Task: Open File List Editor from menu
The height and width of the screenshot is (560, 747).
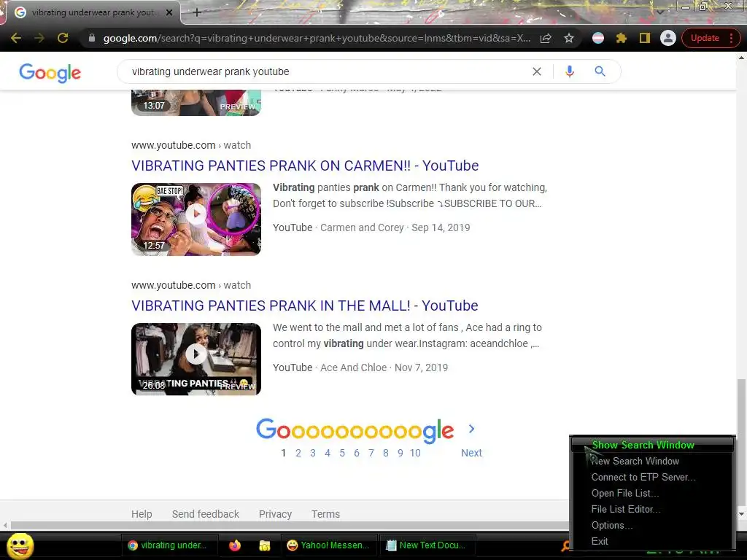Action: click(x=652, y=510)
